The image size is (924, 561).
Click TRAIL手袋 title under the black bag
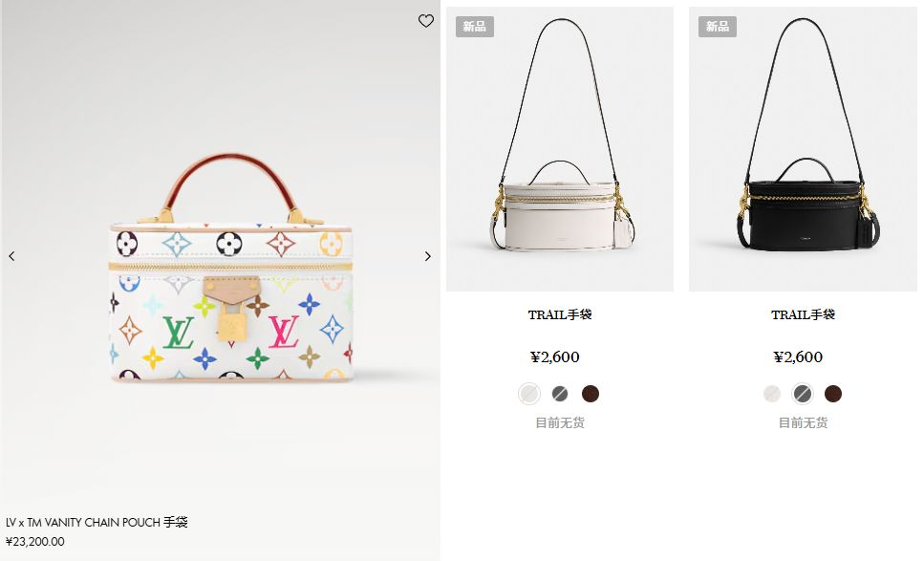coord(803,315)
